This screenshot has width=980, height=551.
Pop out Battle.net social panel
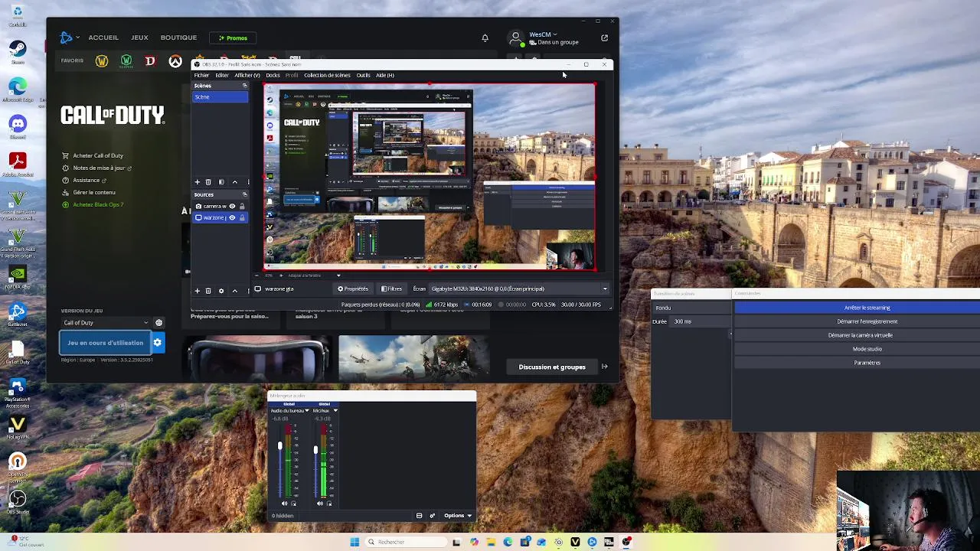604,37
